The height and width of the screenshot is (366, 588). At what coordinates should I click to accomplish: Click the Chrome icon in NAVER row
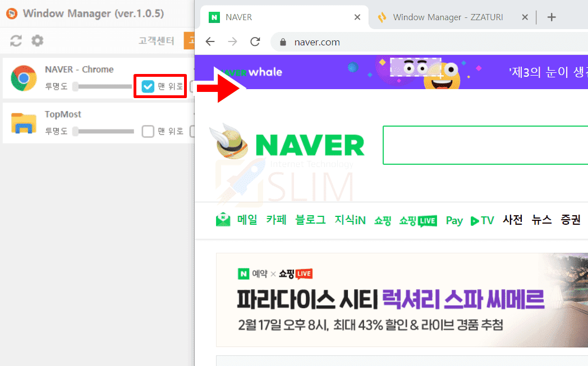click(24, 78)
